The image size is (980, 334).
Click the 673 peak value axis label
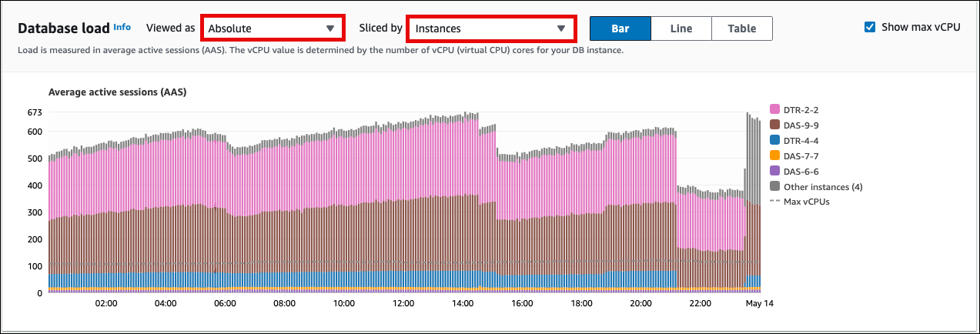tap(34, 112)
